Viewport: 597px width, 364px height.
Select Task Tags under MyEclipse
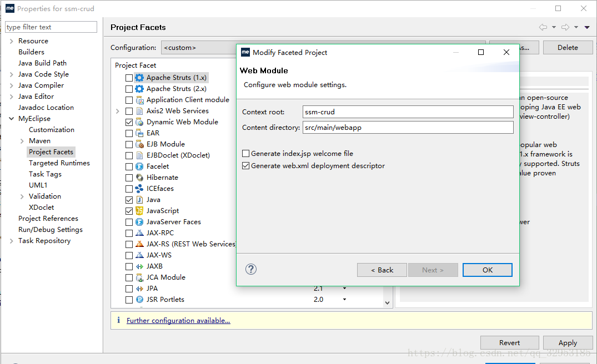point(46,174)
